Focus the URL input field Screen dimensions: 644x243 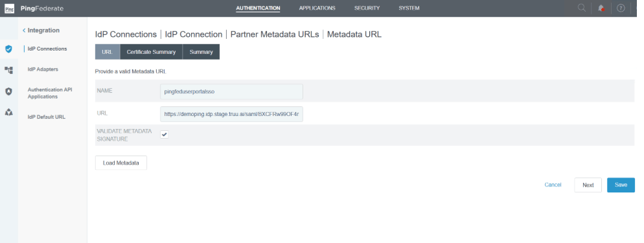tap(232, 115)
